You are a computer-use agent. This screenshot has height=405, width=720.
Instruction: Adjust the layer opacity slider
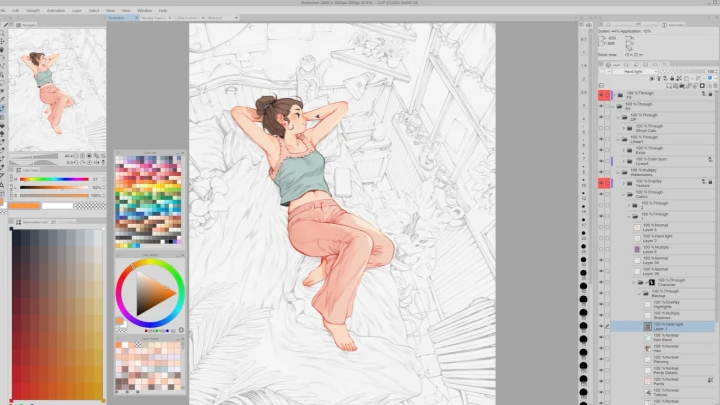pos(682,72)
